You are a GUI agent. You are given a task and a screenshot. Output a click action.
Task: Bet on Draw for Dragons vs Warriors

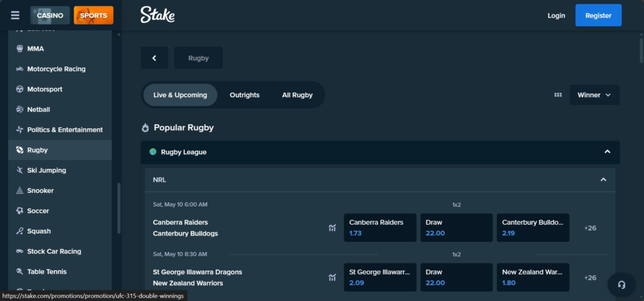click(457, 277)
